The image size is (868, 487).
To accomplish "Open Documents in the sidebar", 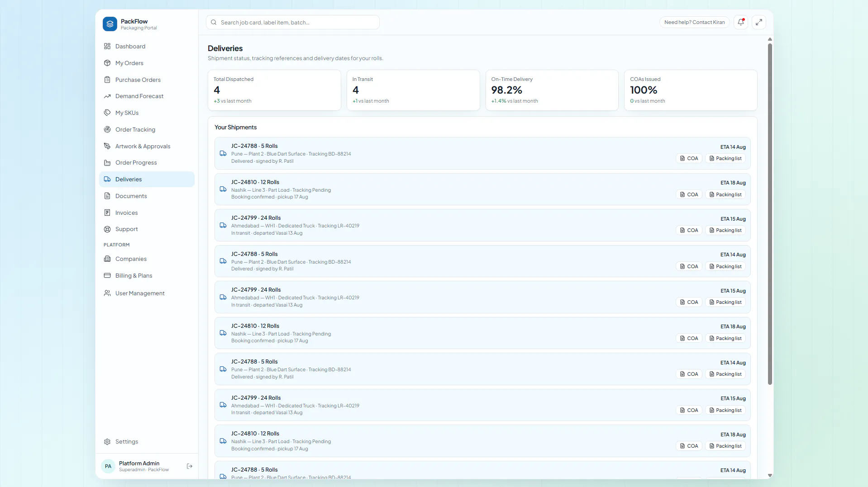I will (147, 196).
